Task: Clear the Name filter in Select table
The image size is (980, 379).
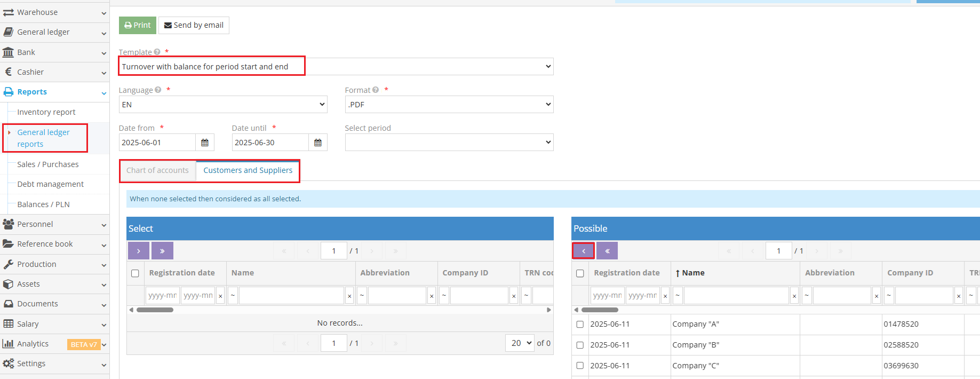Action: click(x=349, y=296)
